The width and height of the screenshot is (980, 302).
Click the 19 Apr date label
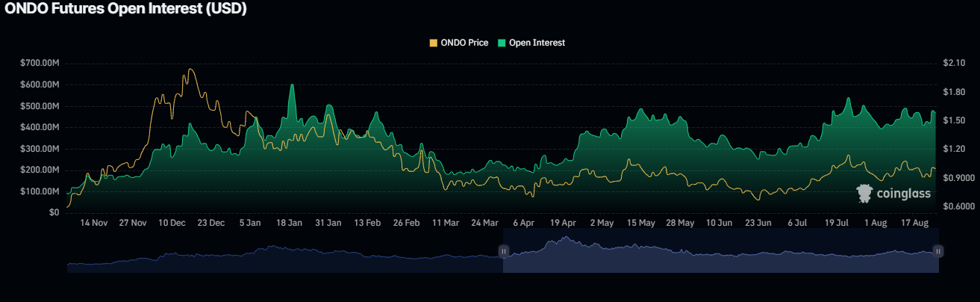click(563, 223)
